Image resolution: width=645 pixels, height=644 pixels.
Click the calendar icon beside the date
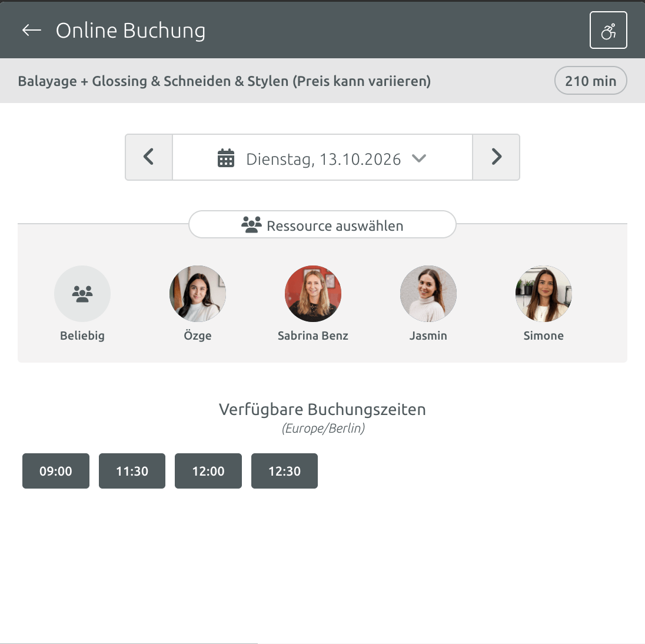click(x=226, y=158)
